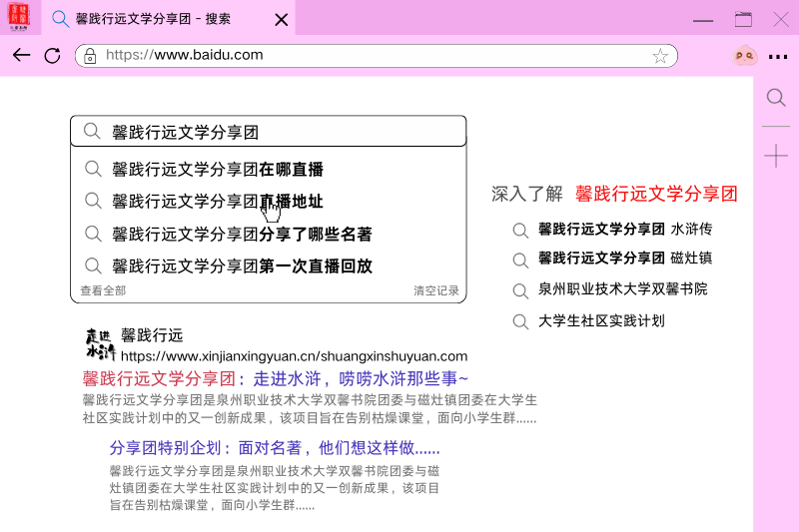
Task: Click 清空记录 to clear history
Action: click(436, 290)
